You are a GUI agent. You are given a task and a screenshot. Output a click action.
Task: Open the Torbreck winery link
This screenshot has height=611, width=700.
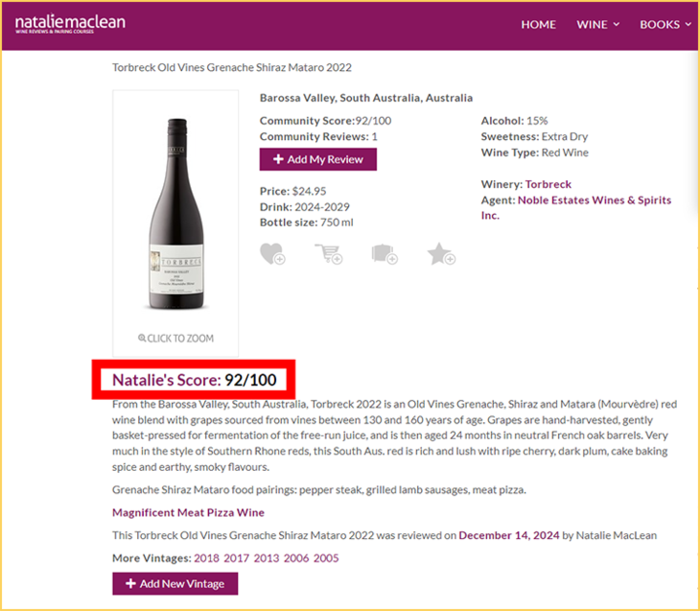pos(548,184)
